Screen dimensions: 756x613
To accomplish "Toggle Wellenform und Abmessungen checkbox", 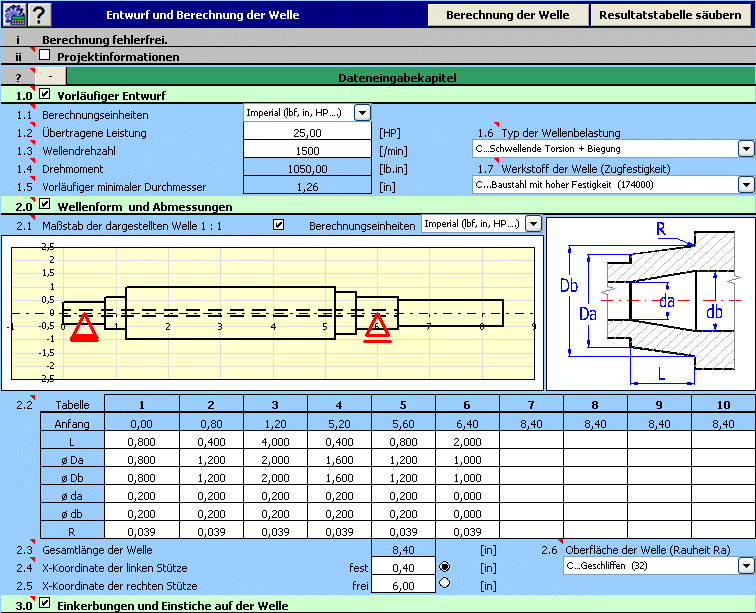I will [x=44, y=204].
